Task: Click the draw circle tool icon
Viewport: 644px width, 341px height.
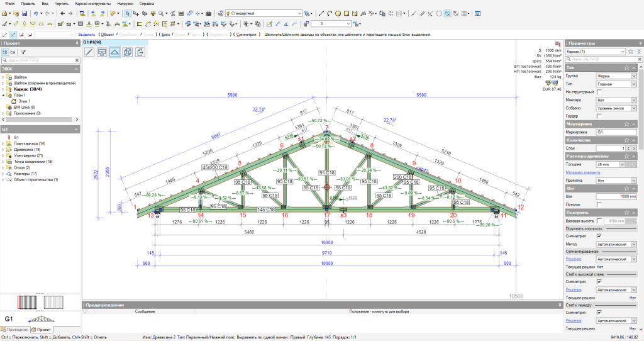Action: point(338,13)
